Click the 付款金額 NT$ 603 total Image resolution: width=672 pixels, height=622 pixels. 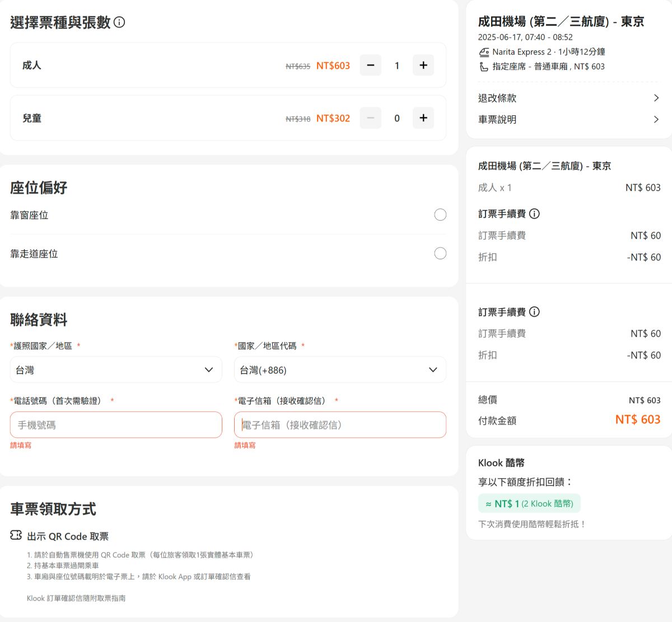pyautogui.click(x=638, y=419)
